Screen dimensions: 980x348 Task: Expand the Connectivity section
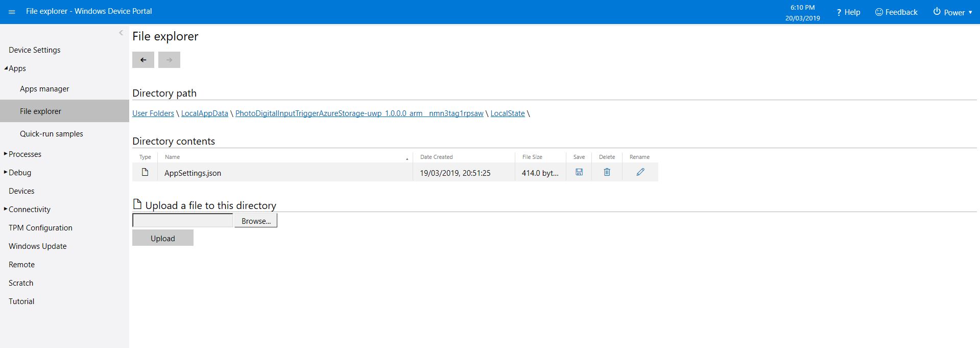point(6,209)
